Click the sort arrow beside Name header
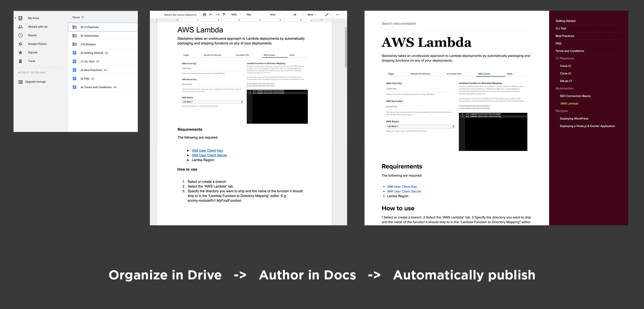Screen dimensions: 644x309 83,17
